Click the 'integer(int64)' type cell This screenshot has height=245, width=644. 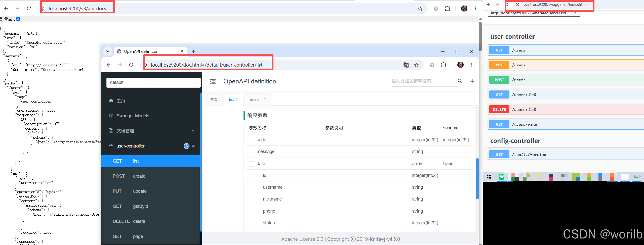pyautogui.click(x=425, y=175)
